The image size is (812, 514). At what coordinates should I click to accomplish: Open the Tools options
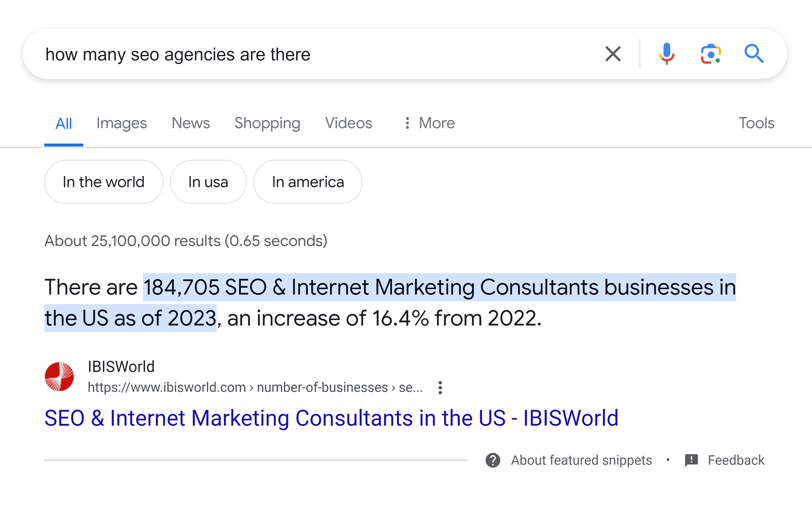(756, 123)
